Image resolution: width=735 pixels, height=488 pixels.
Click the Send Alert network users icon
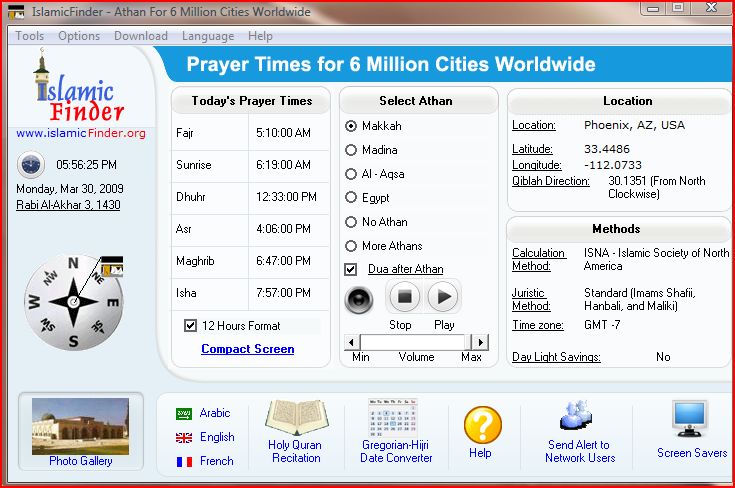577,415
